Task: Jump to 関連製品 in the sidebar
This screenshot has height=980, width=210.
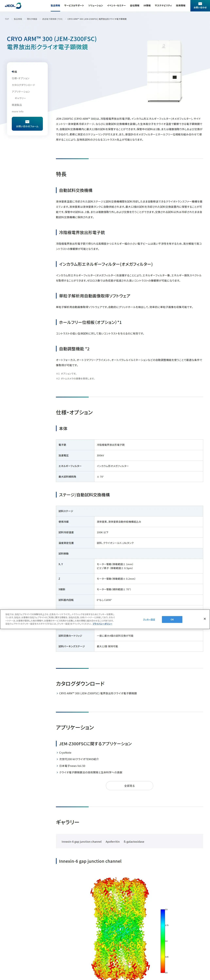Action: tap(17, 105)
